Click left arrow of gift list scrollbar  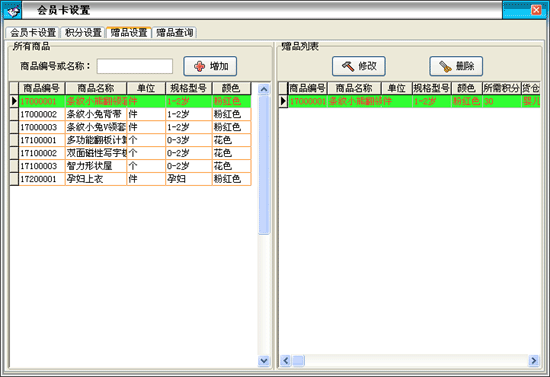[x=286, y=361]
